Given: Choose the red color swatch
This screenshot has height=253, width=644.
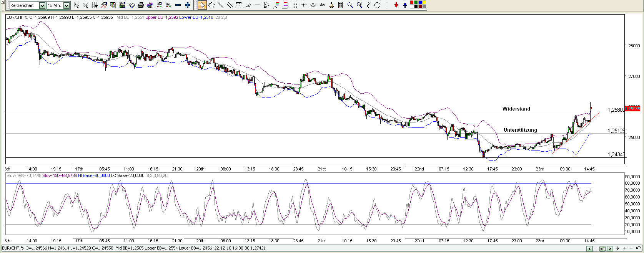Looking at the screenshot, I should [x=412, y=3].
